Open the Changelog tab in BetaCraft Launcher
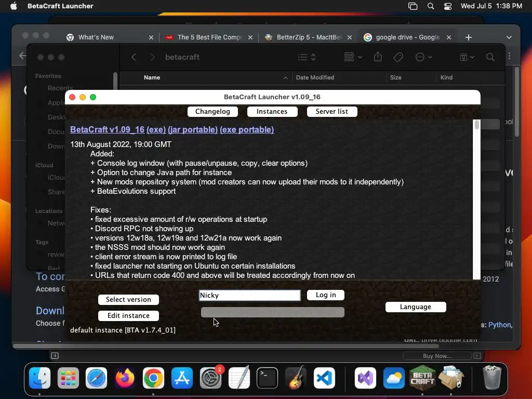The height and width of the screenshot is (399, 532). click(x=212, y=112)
